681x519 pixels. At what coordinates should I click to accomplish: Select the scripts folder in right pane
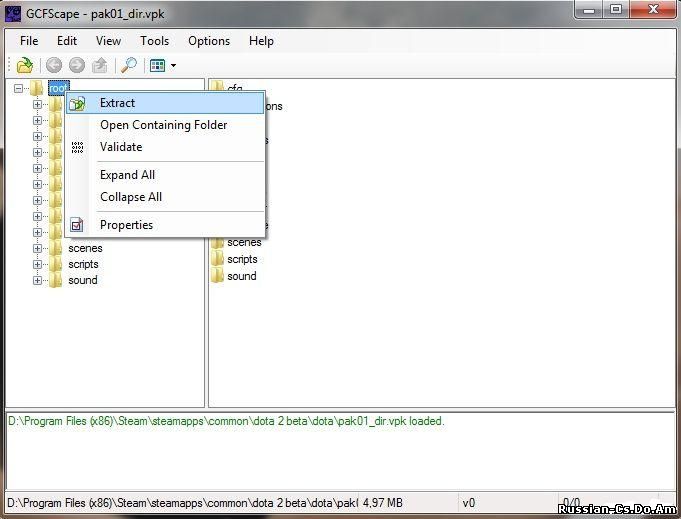tap(241, 259)
